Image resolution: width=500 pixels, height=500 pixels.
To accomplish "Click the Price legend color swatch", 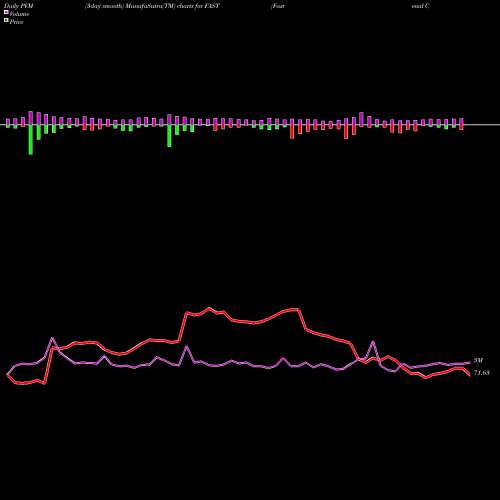I will [x=6, y=20].
